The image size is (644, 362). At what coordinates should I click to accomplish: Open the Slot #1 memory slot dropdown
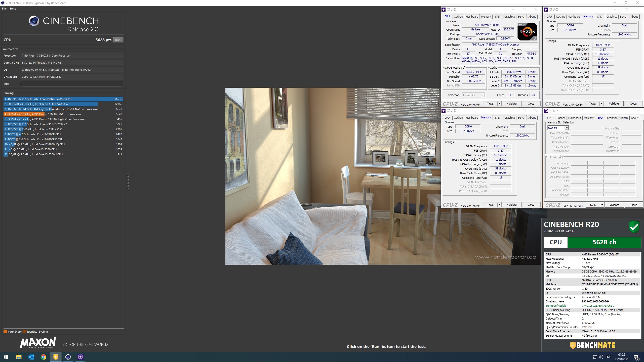558,128
